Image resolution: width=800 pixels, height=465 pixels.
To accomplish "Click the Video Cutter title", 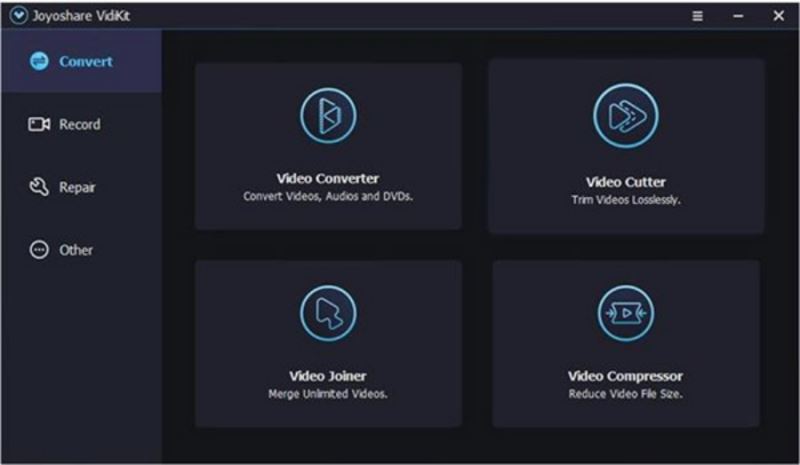I will click(x=626, y=182).
